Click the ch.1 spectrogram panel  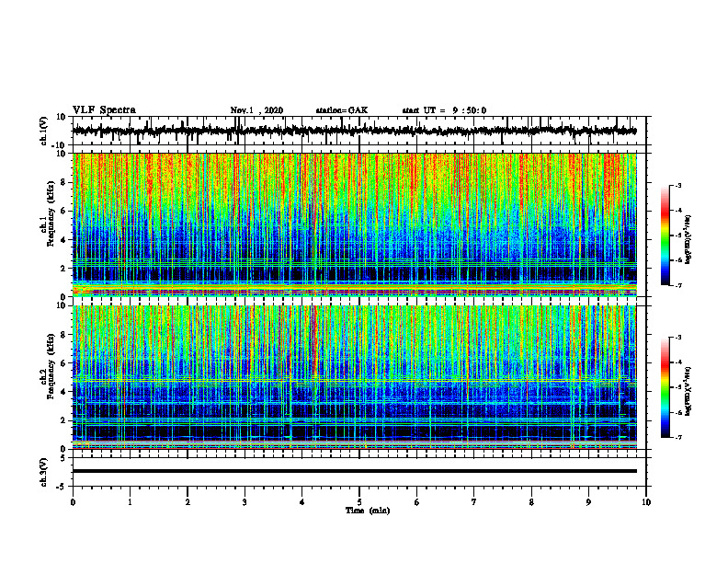pos(354,224)
